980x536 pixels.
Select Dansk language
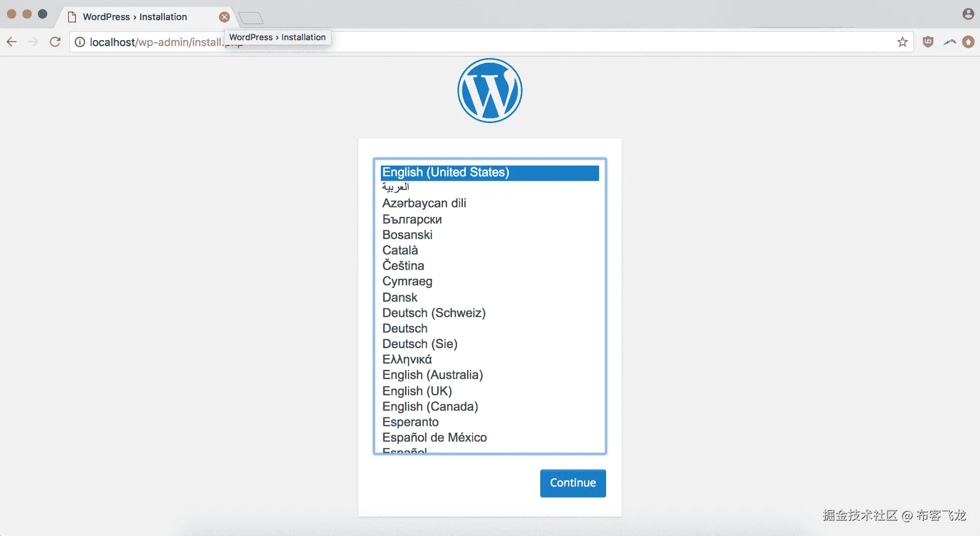pyautogui.click(x=490, y=297)
